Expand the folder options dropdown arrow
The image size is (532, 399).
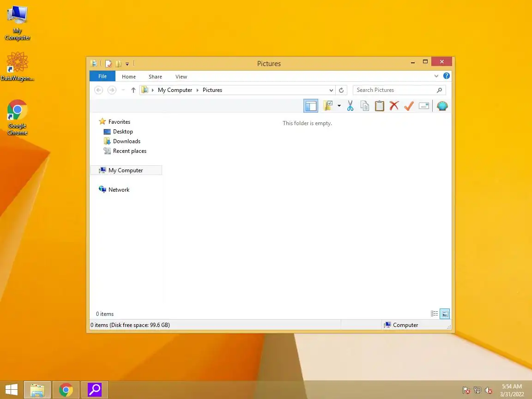tap(339, 106)
